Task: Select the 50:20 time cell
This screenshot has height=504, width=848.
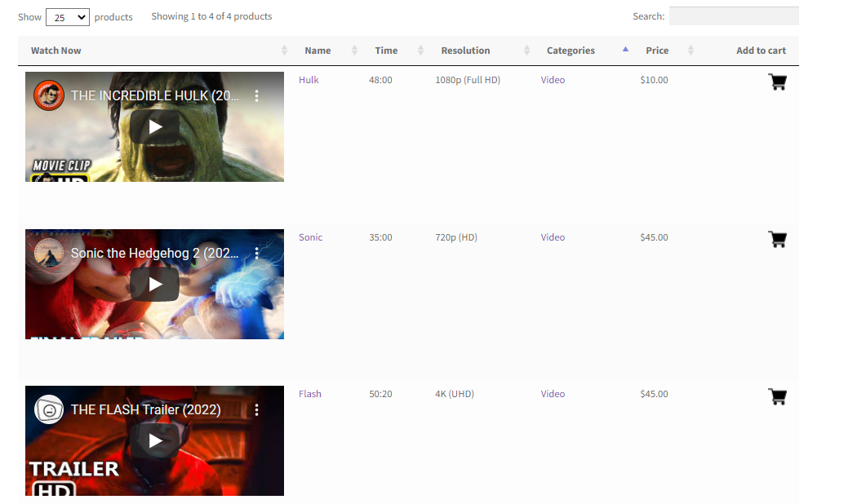Action: tap(380, 394)
